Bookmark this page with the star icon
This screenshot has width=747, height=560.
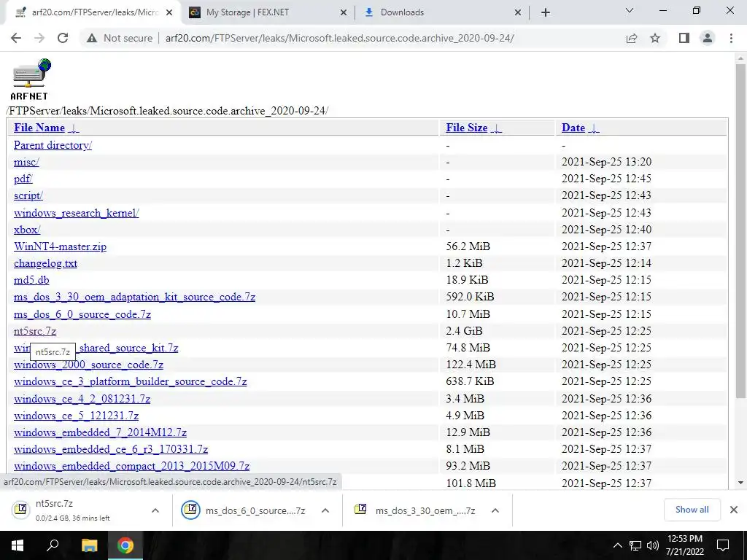[655, 38]
